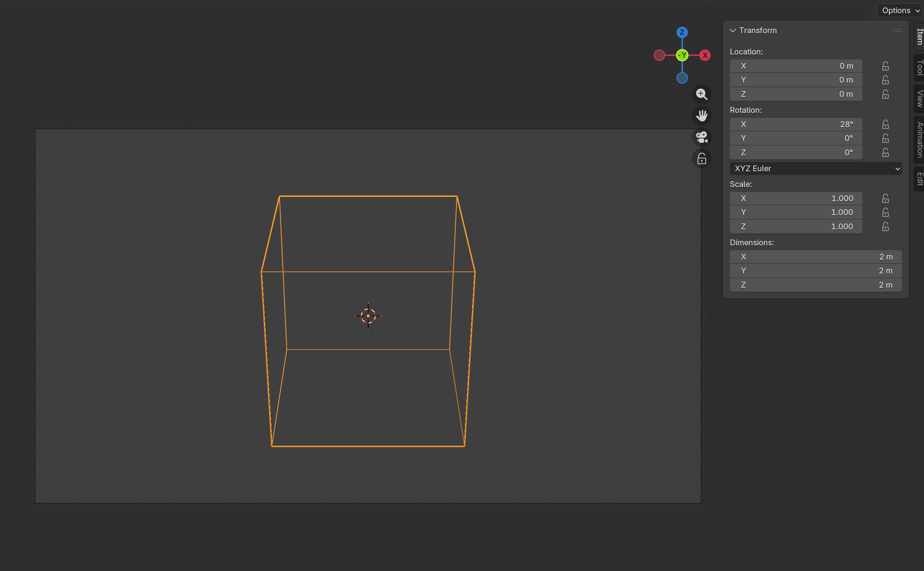Click the camera-to-view lock icon
Image resolution: width=924 pixels, height=571 pixels.
[x=701, y=159]
